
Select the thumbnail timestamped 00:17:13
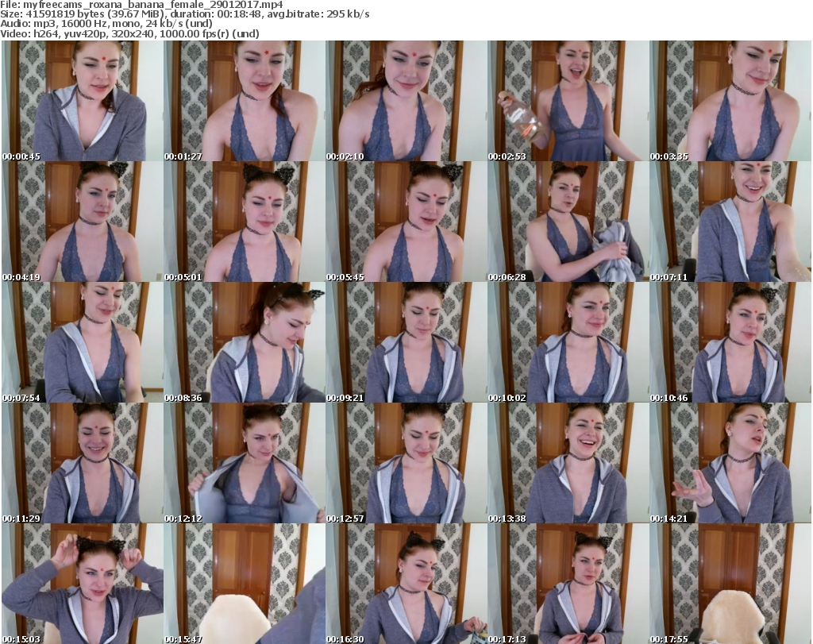click(x=568, y=584)
